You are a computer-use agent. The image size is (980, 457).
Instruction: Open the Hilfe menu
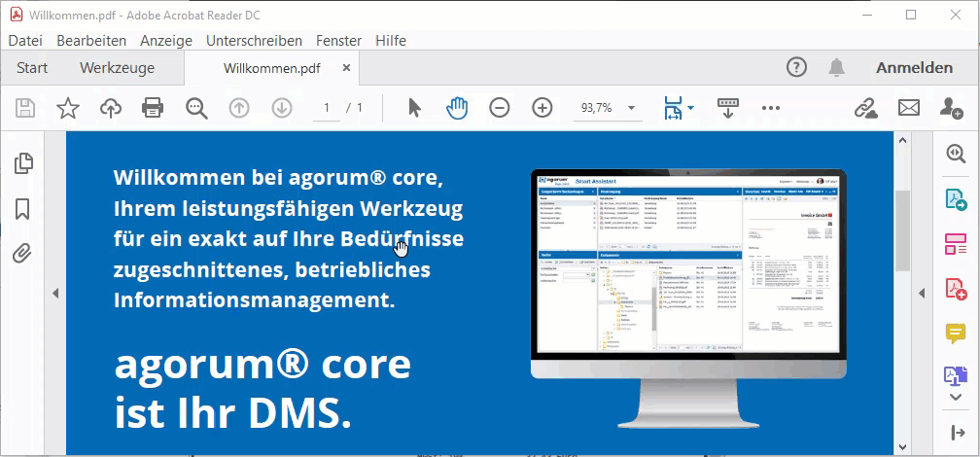(x=391, y=41)
